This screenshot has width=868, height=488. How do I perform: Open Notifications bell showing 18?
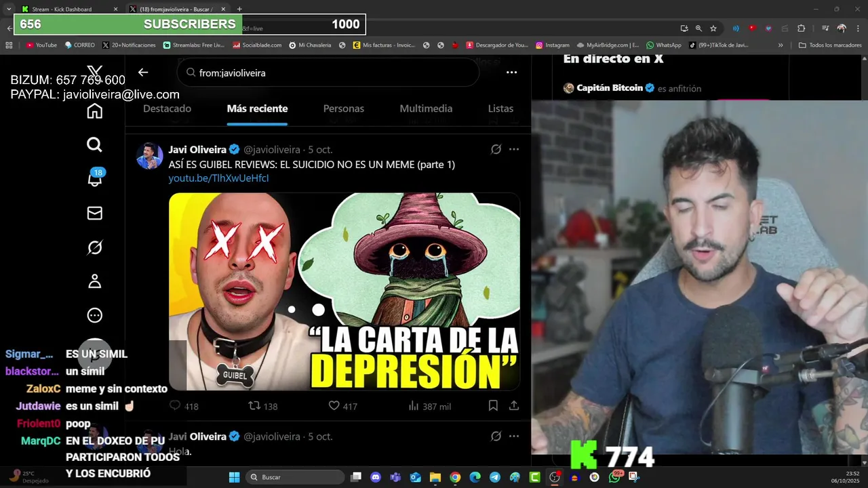(x=95, y=178)
